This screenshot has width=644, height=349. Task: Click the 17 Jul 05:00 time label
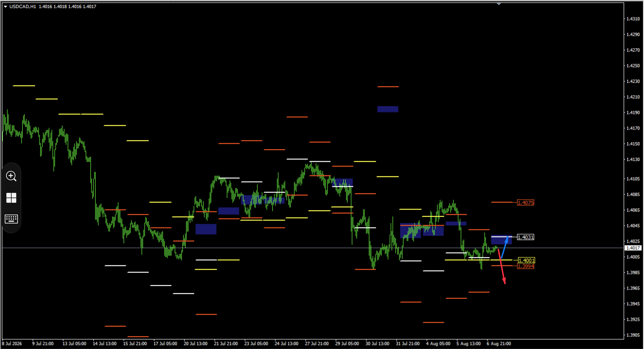point(165,344)
